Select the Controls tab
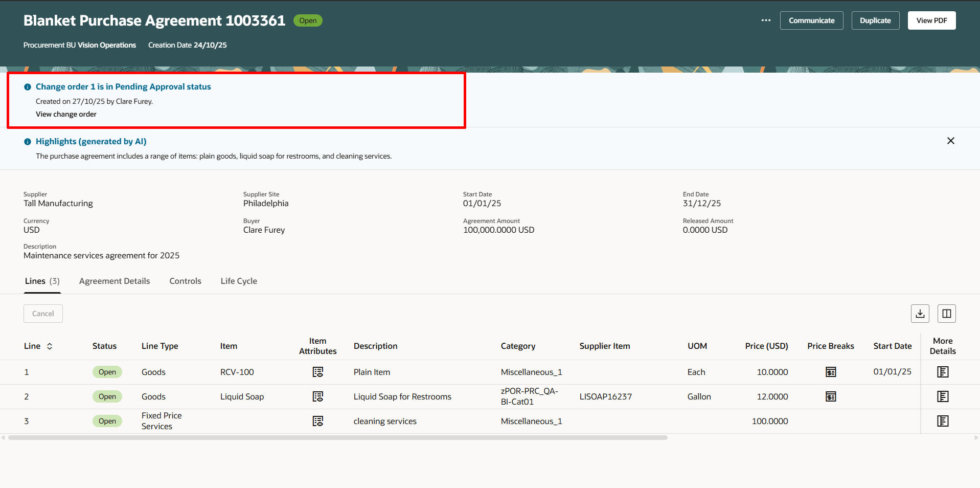The height and width of the screenshot is (488, 980). [x=185, y=281]
